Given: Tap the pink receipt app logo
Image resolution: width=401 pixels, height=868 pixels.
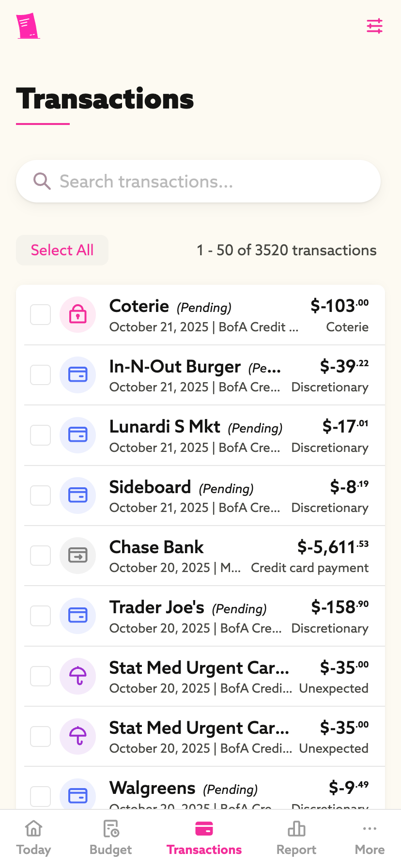Looking at the screenshot, I should click(27, 26).
